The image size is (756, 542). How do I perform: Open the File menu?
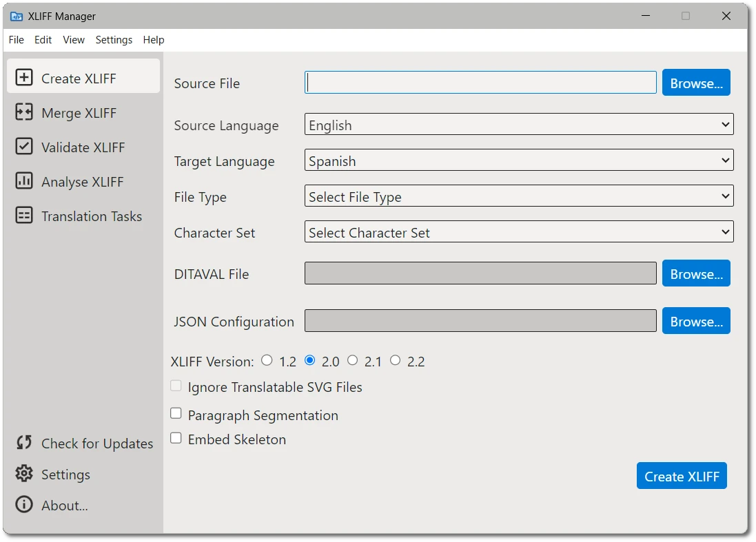(17, 40)
